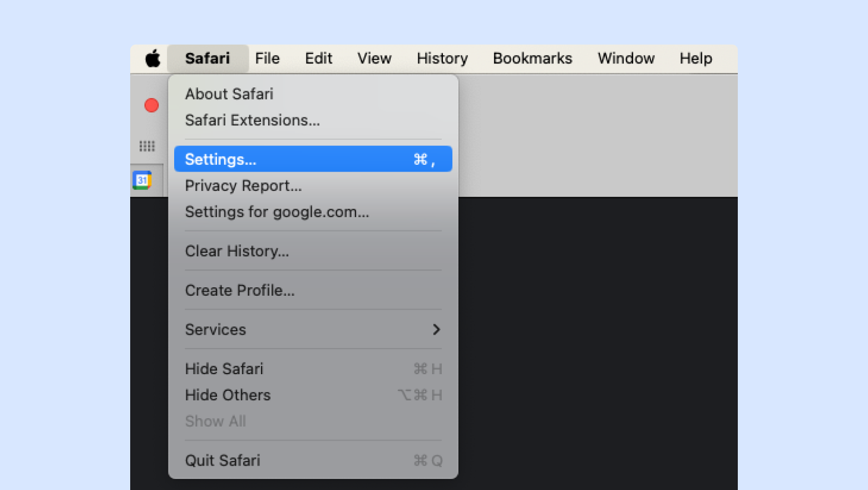Screen dimensions: 868x490
Task: Click the red close window button
Action: point(151,105)
